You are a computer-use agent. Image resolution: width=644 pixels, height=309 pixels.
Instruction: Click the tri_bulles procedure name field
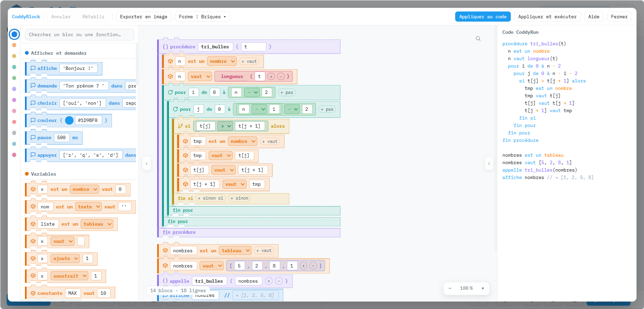tap(215, 47)
